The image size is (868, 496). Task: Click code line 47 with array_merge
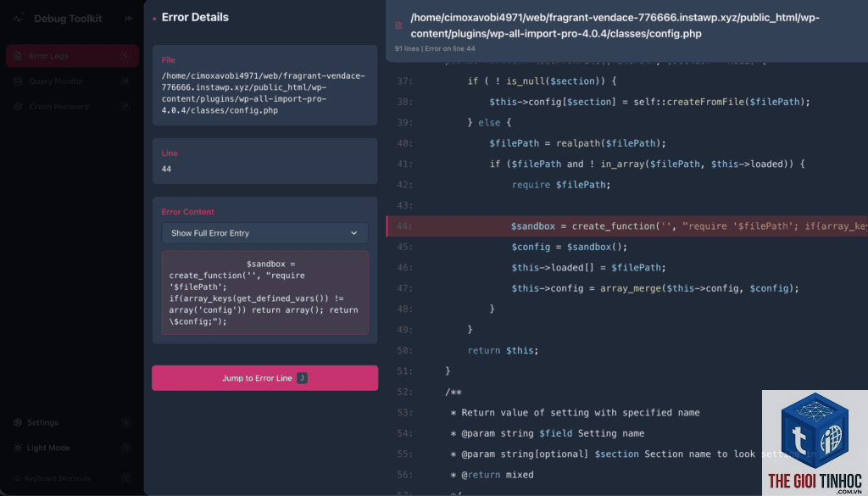click(x=655, y=288)
